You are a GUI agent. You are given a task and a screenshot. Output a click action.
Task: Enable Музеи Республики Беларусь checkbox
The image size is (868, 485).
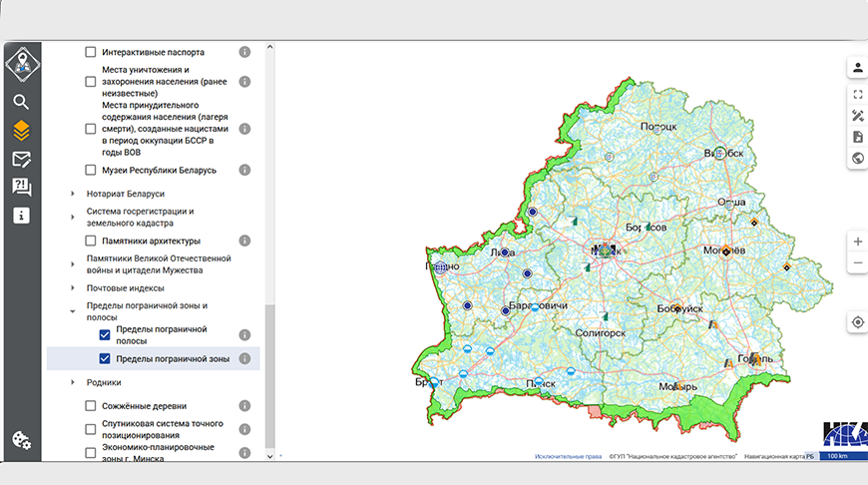(x=90, y=170)
